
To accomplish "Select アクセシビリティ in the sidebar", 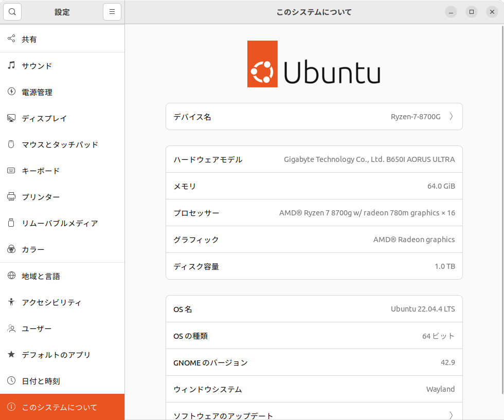I will [62, 302].
